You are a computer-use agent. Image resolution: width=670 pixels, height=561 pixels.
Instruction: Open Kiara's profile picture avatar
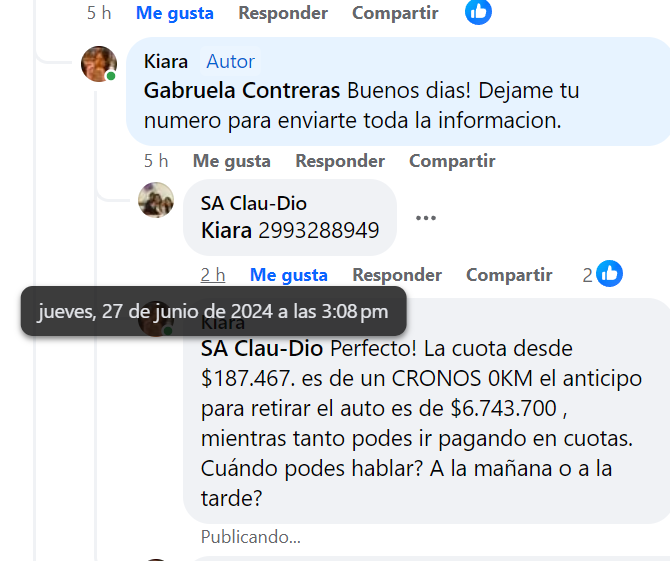(x=99, y=64)
